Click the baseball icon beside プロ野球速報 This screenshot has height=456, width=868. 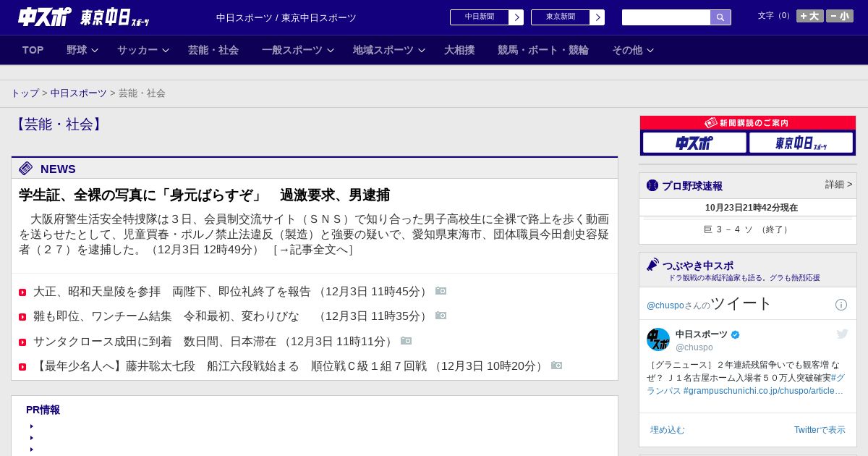point(652,185)
